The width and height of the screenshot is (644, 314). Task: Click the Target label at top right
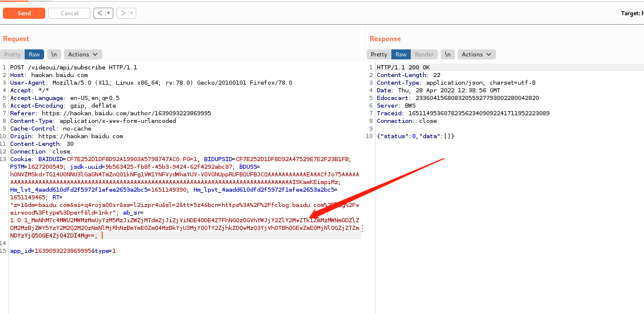(x=632, y=13)
